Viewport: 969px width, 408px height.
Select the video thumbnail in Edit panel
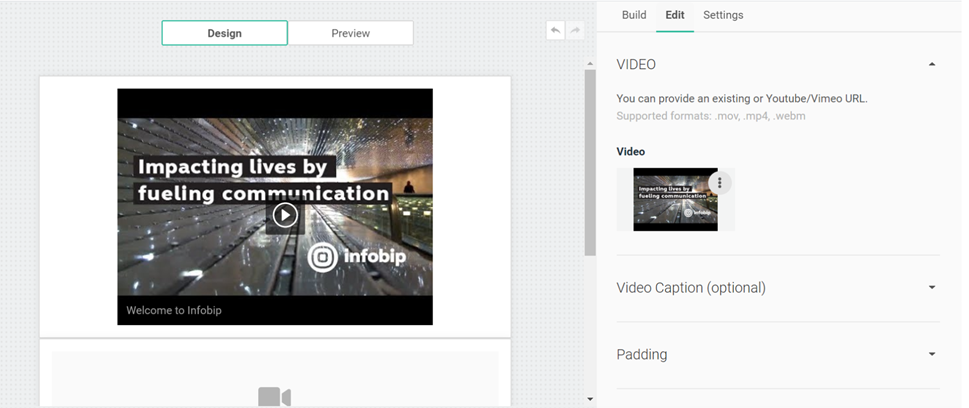674,200
